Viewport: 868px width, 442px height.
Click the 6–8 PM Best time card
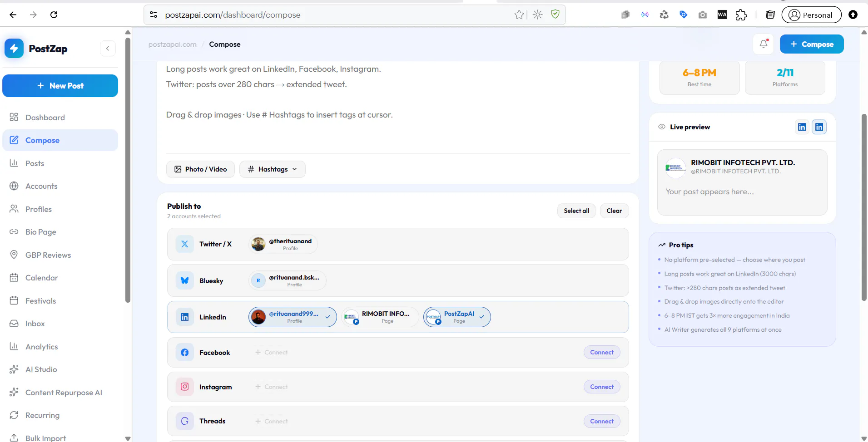699,78
